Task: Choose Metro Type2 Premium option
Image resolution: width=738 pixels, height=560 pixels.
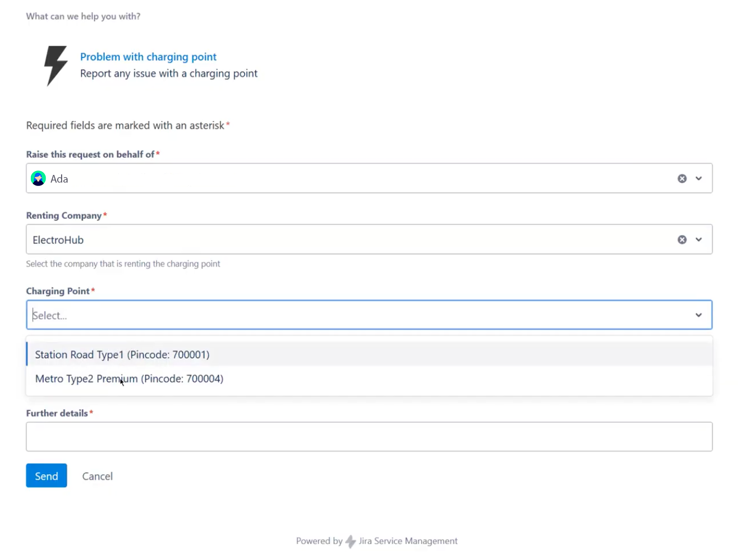Action: point(129,378)
